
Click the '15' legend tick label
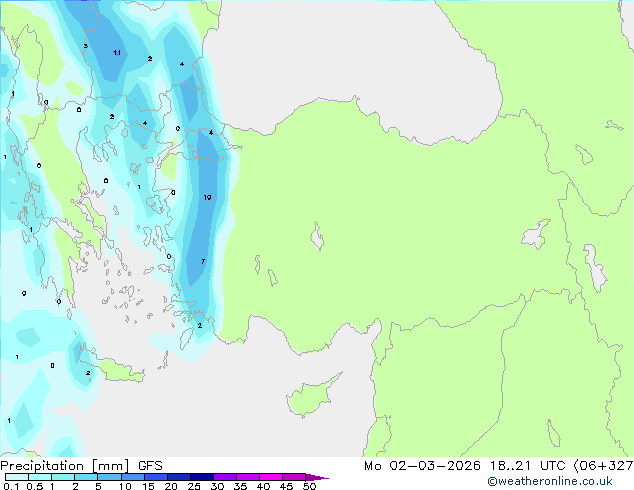(148, 486)
